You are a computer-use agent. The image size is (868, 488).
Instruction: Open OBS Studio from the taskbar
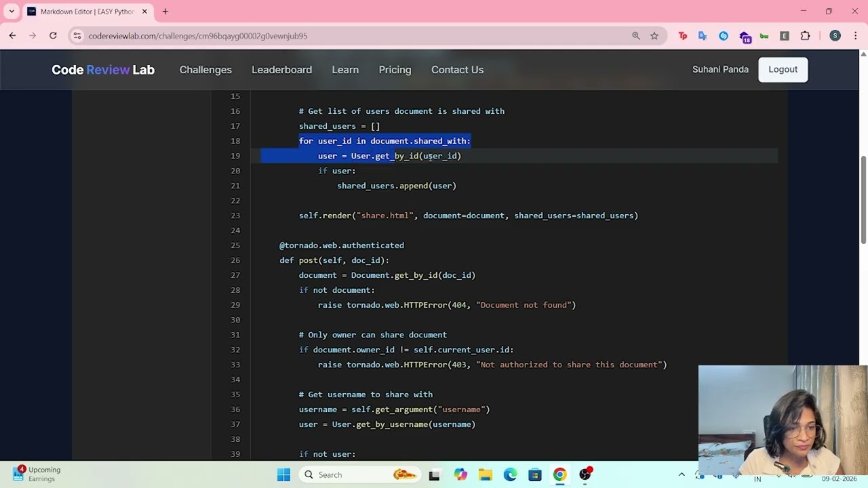[585, 474]
